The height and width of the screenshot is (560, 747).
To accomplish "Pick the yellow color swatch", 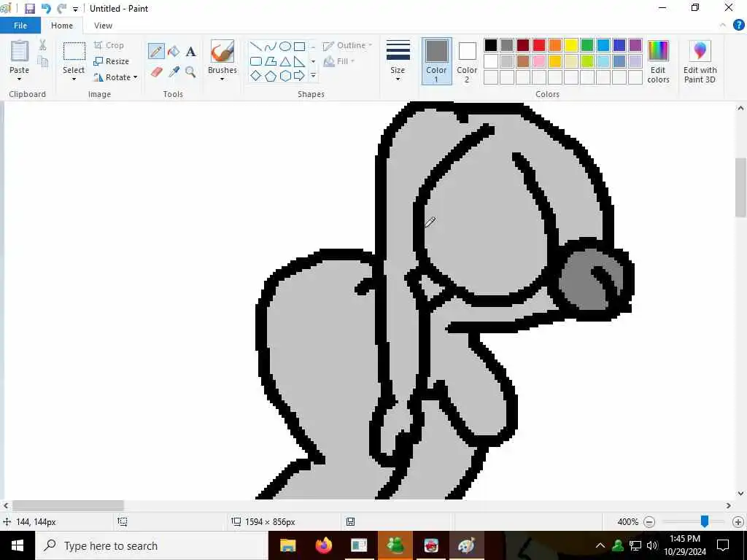I will [x=571, y=45].
